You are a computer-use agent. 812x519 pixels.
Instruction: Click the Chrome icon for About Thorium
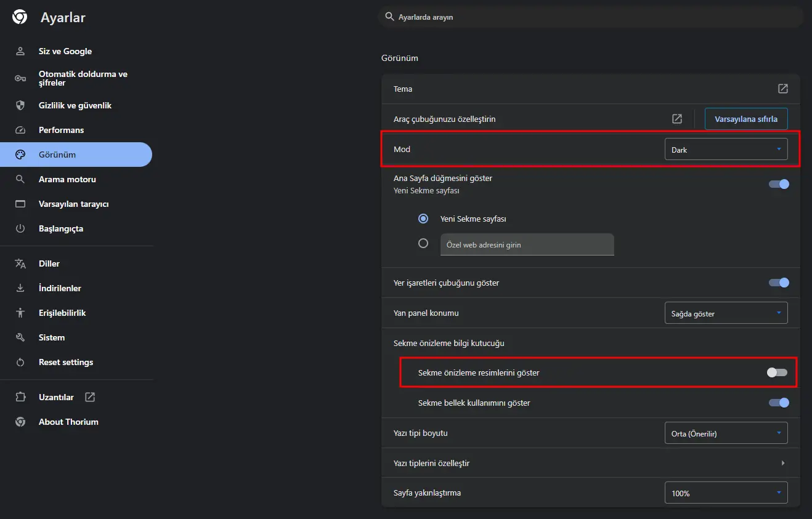20,422
